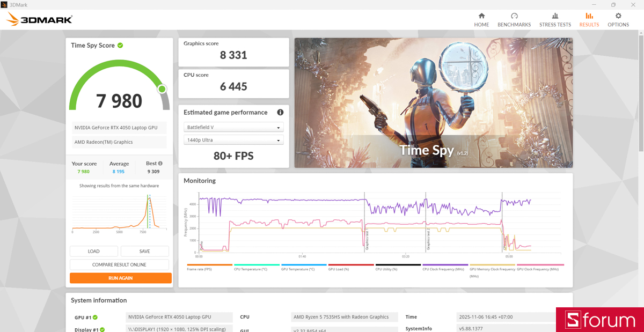Open the Stress Tests section
This screenshot has height=332, width=644.
pos(555,20)
